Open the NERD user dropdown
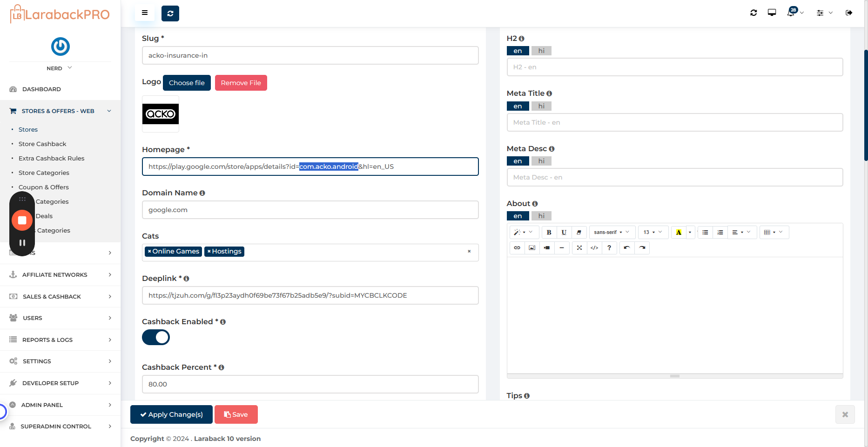Image resolution: width=868 pixels, height=447 pixels. (x=60, y=68)
